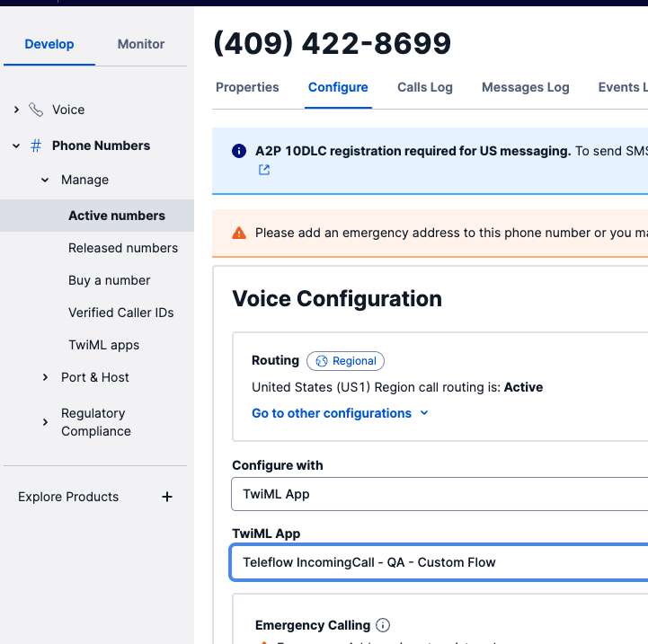This screenshot has height=644, width=648.
Task: Switch to the Monitor tab
Action: coord(141,44)
